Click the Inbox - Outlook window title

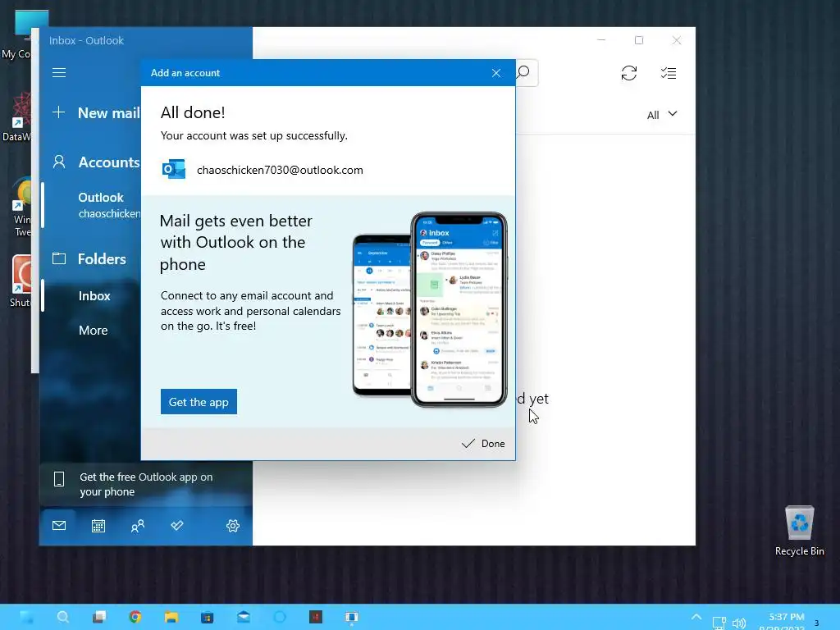(86, 41)
